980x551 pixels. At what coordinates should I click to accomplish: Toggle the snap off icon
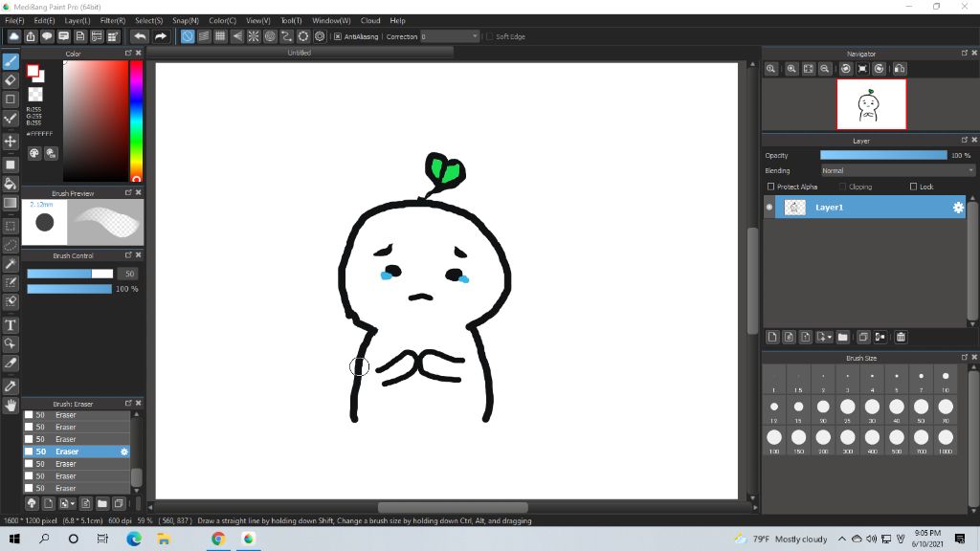click(187, 36)
